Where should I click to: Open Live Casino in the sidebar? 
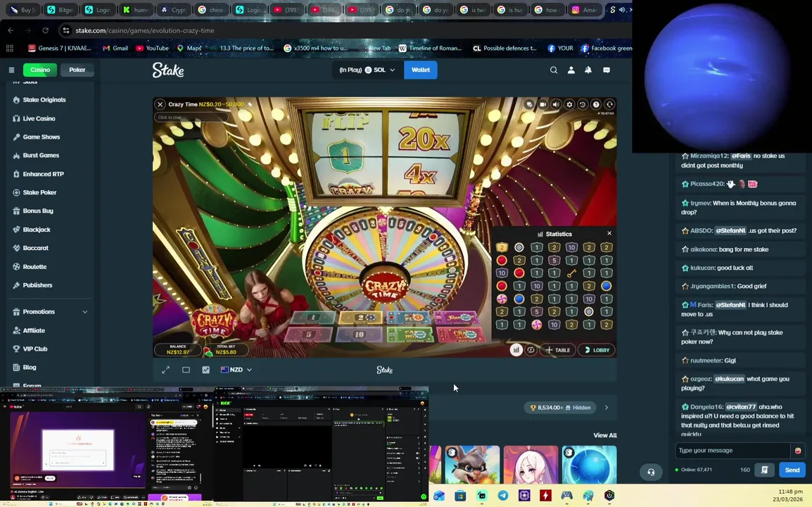coord(39,118)
